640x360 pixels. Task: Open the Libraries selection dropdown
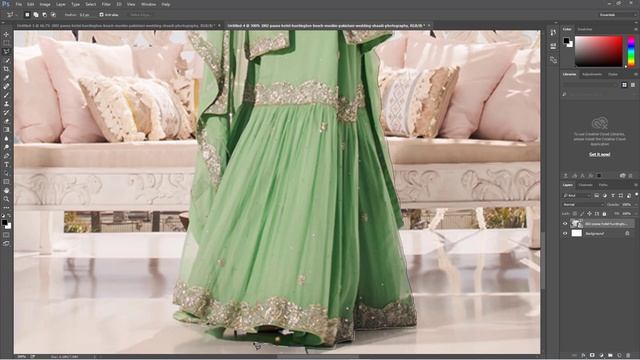pos(591,85)
